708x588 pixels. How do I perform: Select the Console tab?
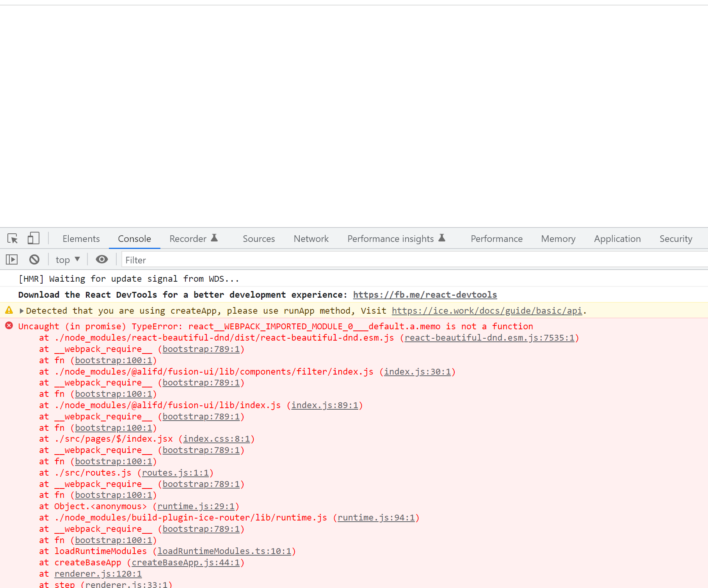(x=134, y=239)
